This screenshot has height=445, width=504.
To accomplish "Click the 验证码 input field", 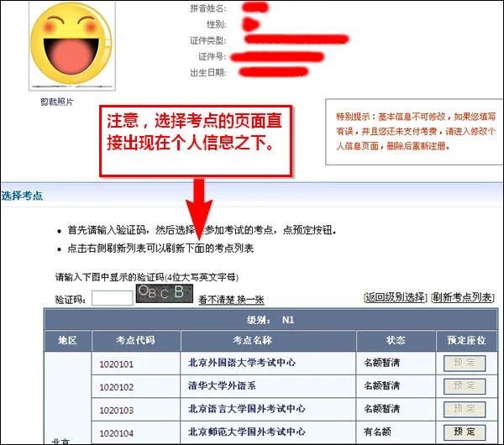I will pos(113,298).
